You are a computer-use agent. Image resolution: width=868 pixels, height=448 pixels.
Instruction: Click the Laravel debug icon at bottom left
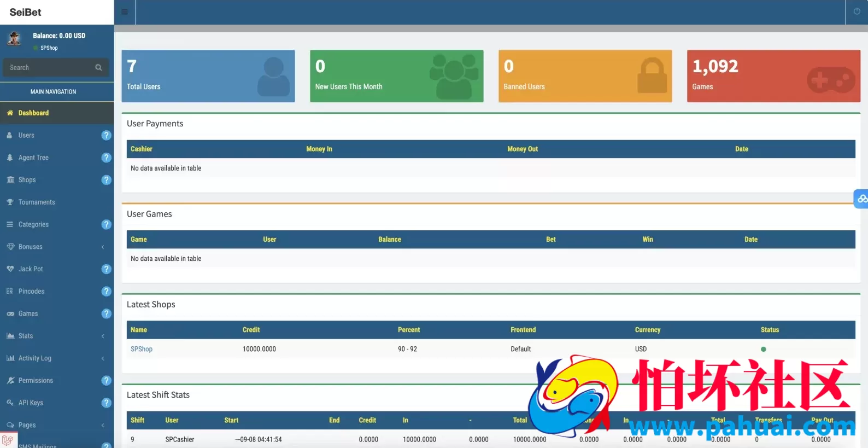point(8,440)
